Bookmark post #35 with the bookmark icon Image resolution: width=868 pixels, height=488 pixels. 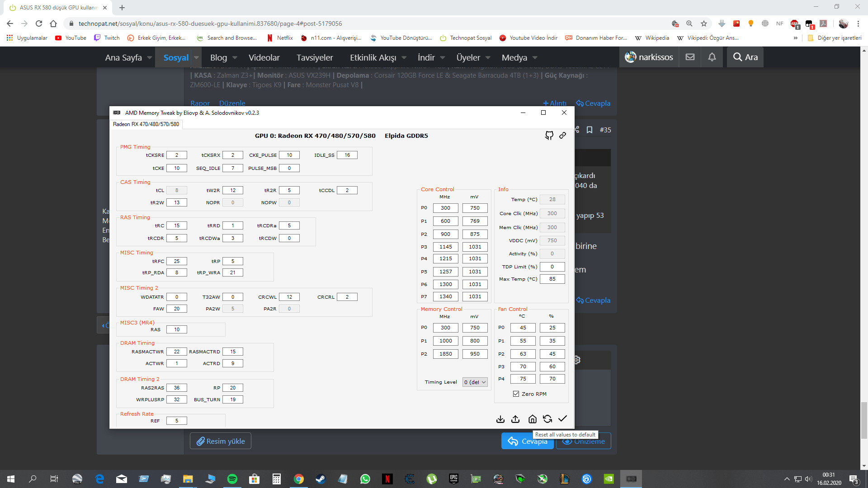(x=590, y=130)
